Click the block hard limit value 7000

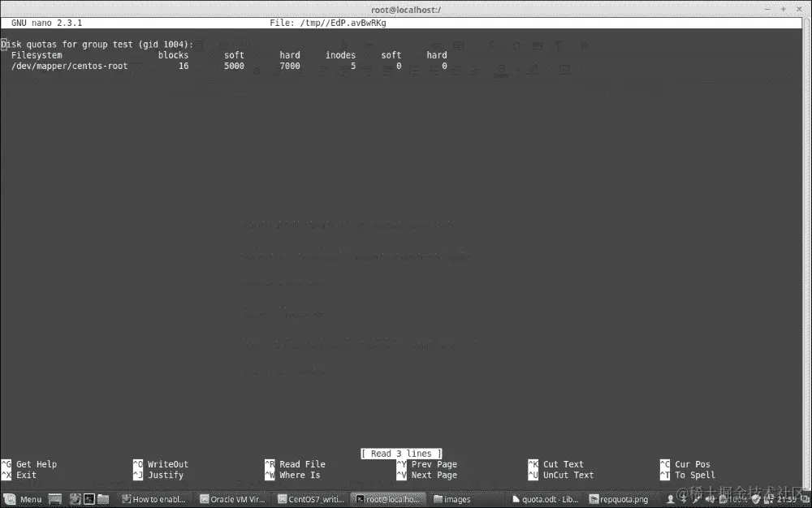pyautogui.click(x=290, y=67)
